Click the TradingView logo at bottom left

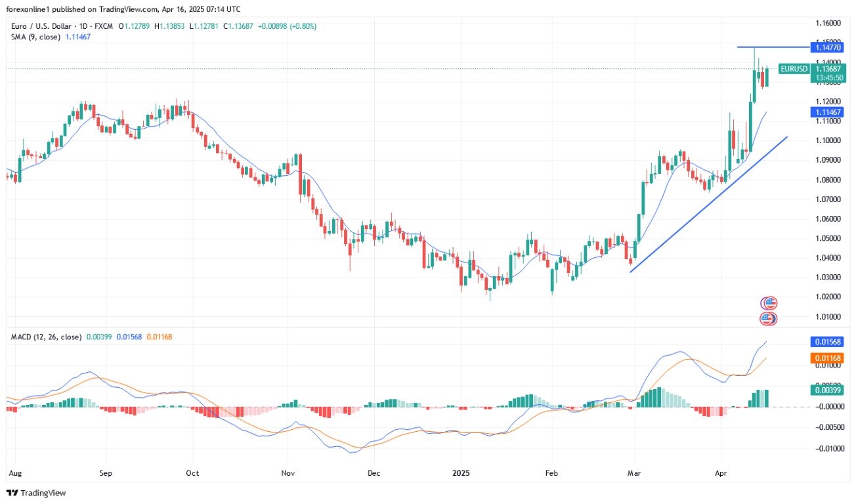(x=36, y=493)
